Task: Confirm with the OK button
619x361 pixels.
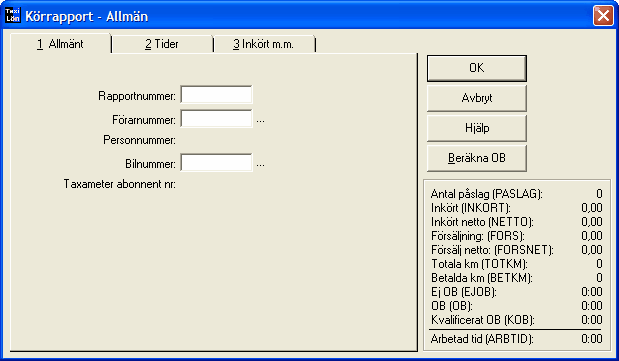Action: pos(476,68)
